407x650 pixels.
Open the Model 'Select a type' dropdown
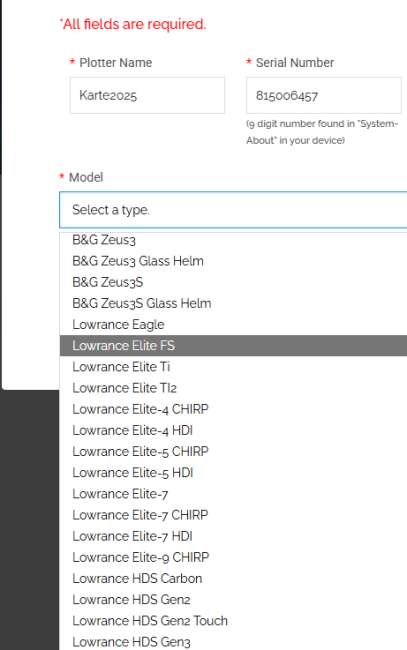coord(233,210)
